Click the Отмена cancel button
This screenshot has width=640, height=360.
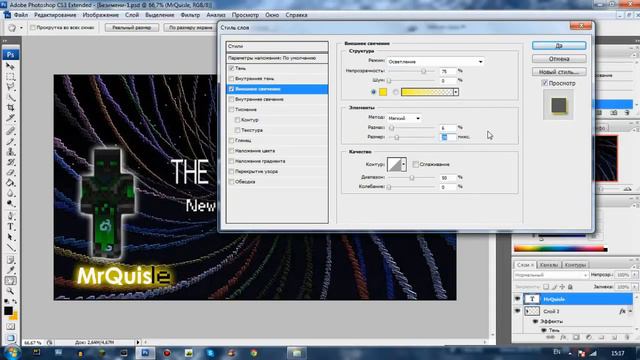pyautogui.click(x=559, y=59)
